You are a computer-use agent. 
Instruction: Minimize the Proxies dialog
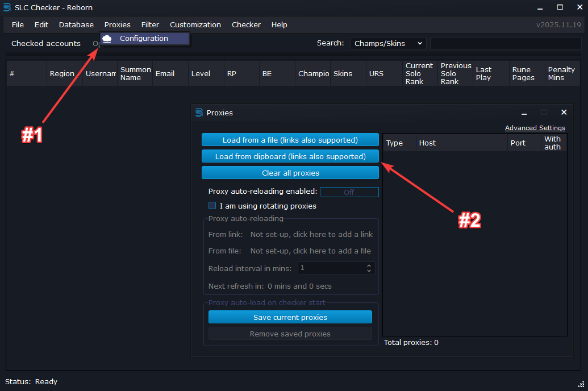click(524, 113)
